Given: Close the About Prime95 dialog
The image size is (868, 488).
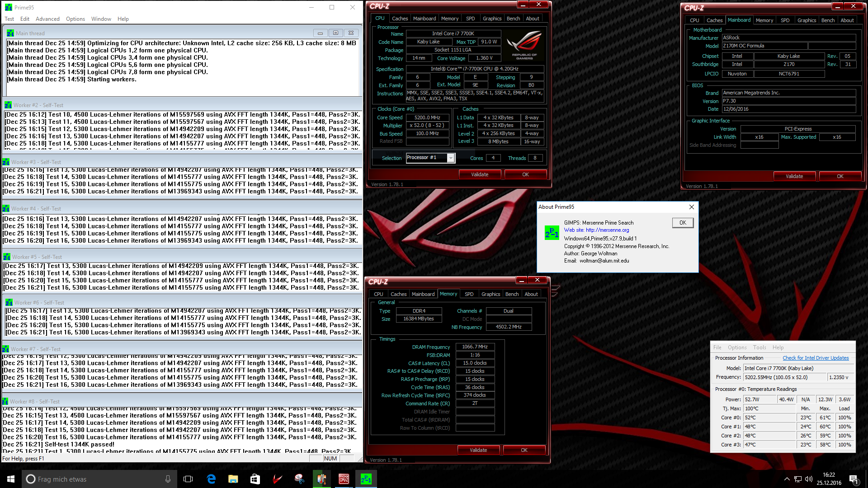Looking at the screenshot, I should (691, 207).
